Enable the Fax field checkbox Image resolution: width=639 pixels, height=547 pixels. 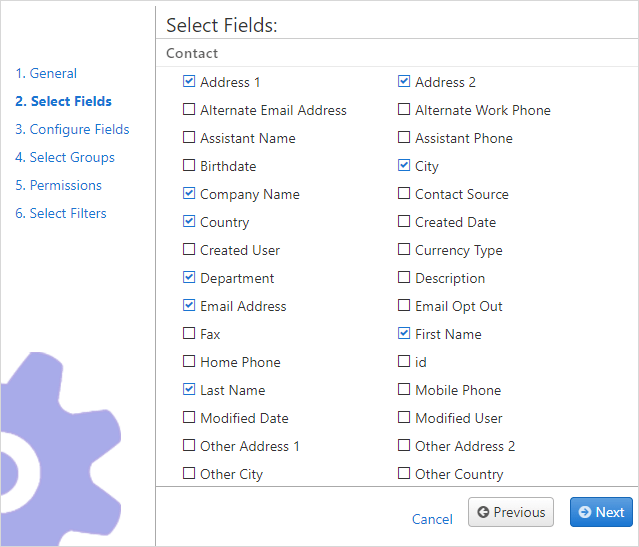coord(189,333)
